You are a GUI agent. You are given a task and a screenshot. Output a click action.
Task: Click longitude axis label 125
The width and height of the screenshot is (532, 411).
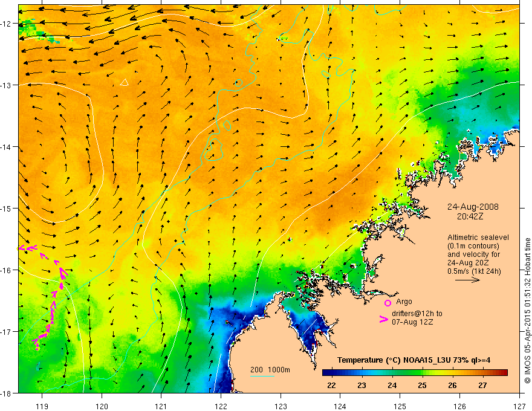click(400, 406)
